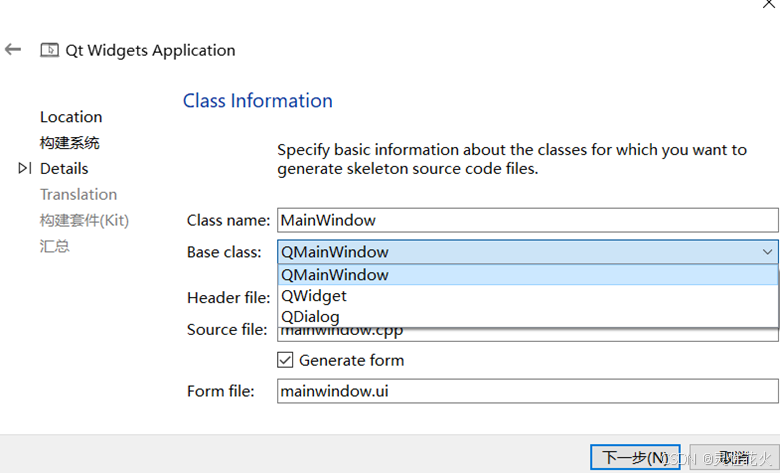Click the Class name label
This screenshot has height=473, width=780.
[228, 220]
